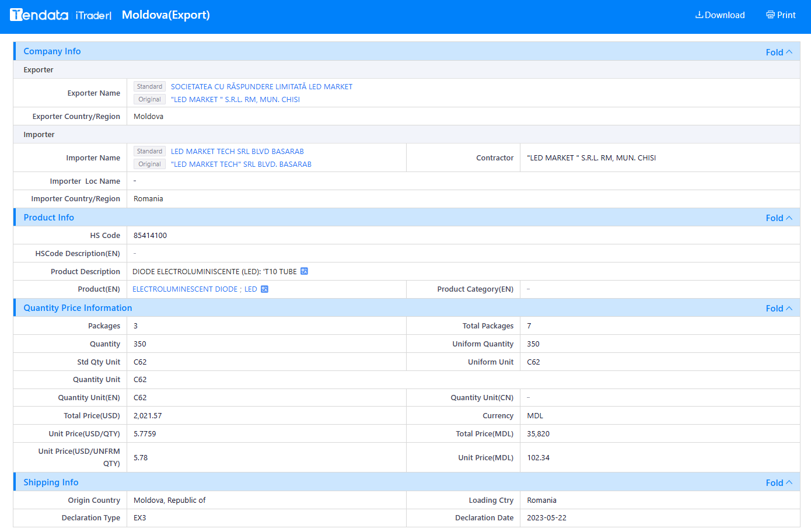
Task: Click ELECTROLUMINESCENT DIODE ; LED product link
Action: 194,289
